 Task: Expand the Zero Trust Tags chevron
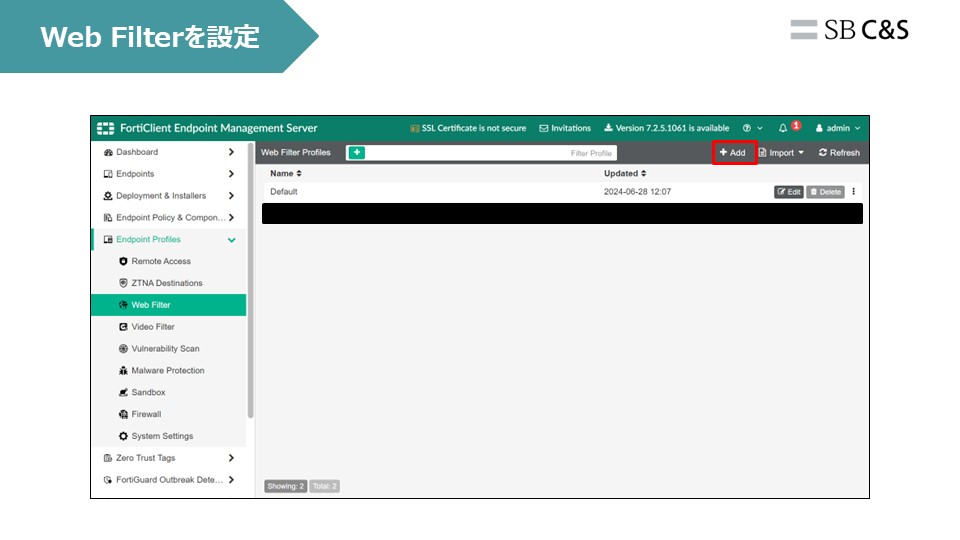point(231,458)
